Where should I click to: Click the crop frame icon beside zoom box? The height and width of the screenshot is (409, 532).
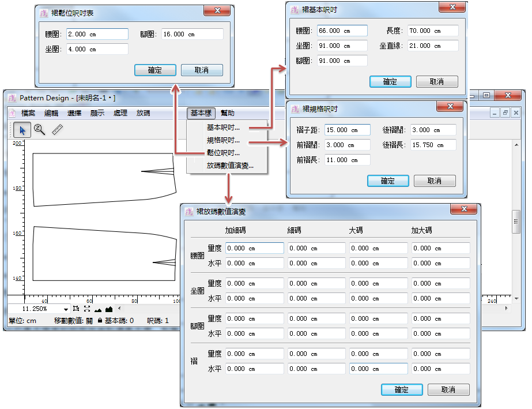(x=76, y=309)
